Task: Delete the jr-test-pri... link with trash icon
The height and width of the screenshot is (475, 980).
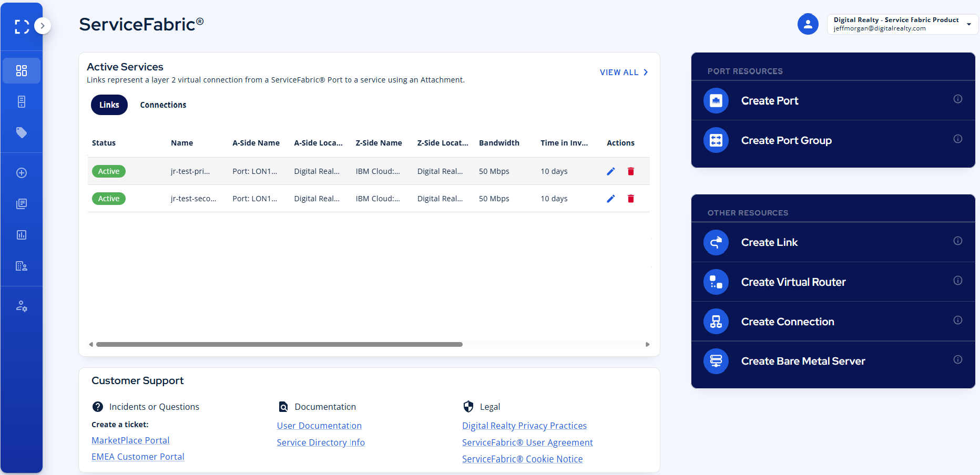Action: click(631, 171)
